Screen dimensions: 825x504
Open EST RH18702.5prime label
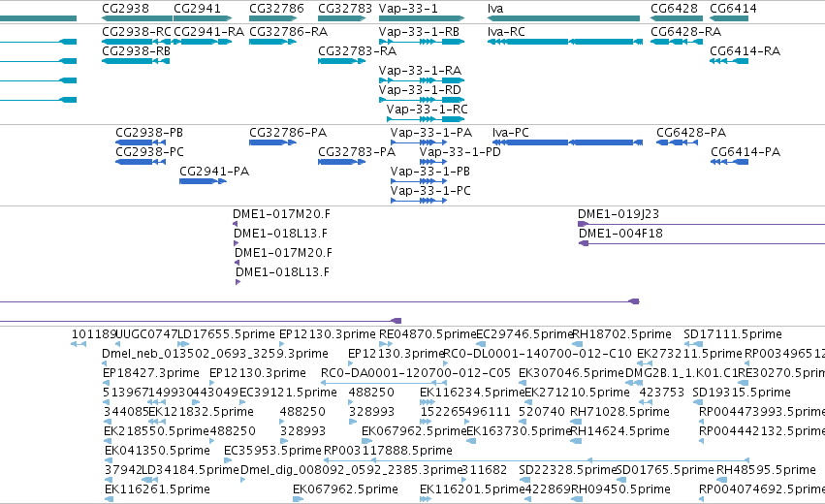(621, 334)
